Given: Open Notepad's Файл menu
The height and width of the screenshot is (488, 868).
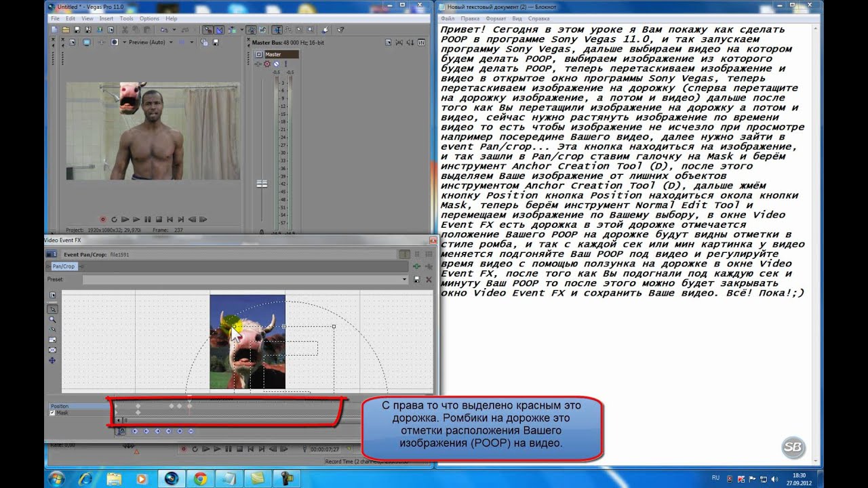Looking at the screenshot, I should point(448,18).
